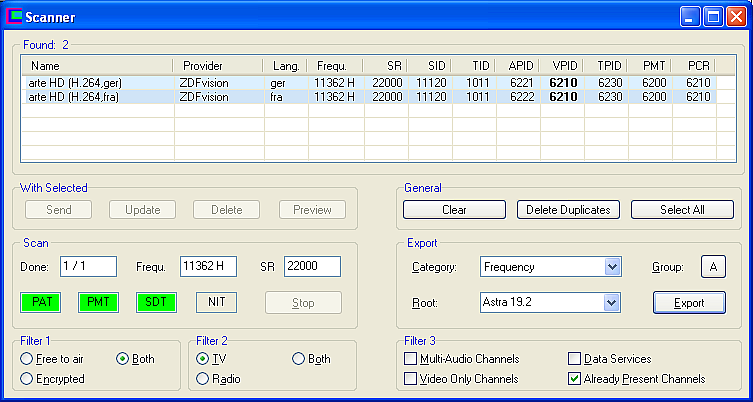Open the Category dropdown

click(x=612, y=267)
